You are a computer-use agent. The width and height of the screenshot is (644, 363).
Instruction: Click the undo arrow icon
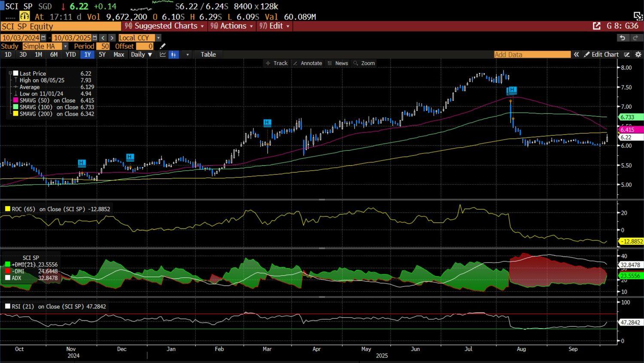pos(622,38)
